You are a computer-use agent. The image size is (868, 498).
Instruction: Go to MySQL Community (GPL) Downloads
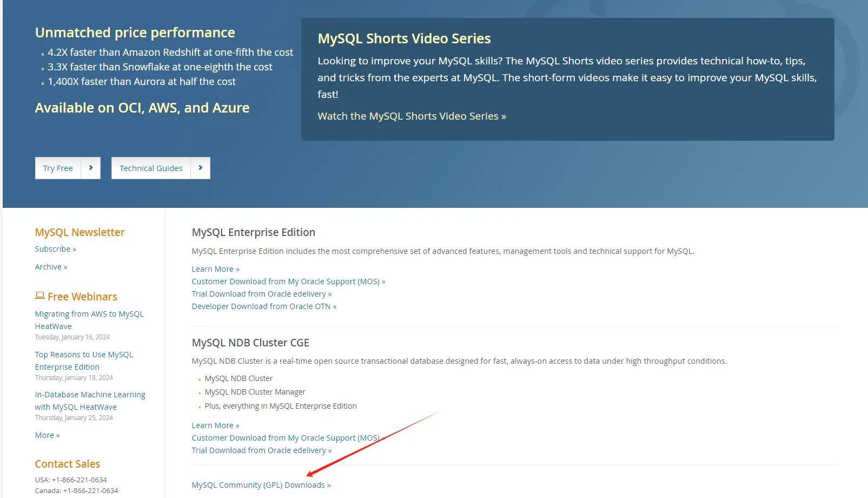click(x=261, y=485)
